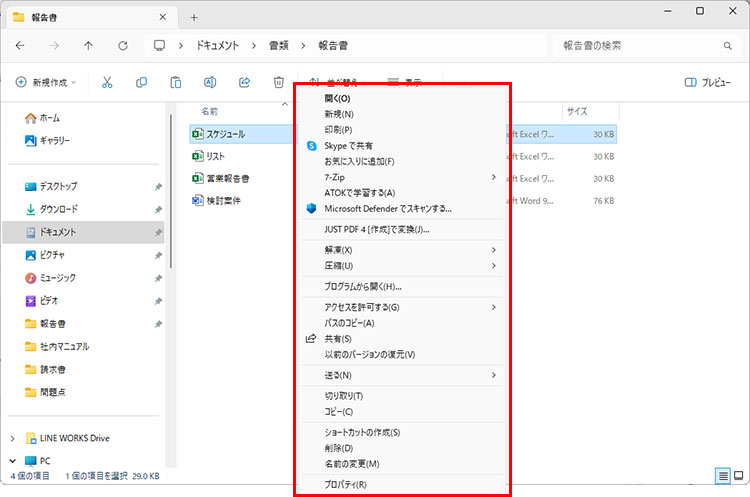750x497 pixels.
Task: Open ダウンロード in the sidebar
Action: click(x=58, y=209)
